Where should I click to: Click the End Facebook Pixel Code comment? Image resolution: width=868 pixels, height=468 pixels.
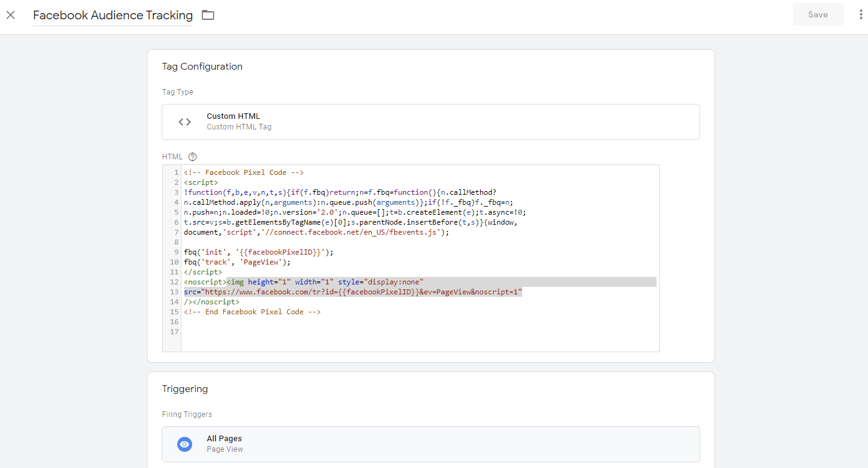252,312
